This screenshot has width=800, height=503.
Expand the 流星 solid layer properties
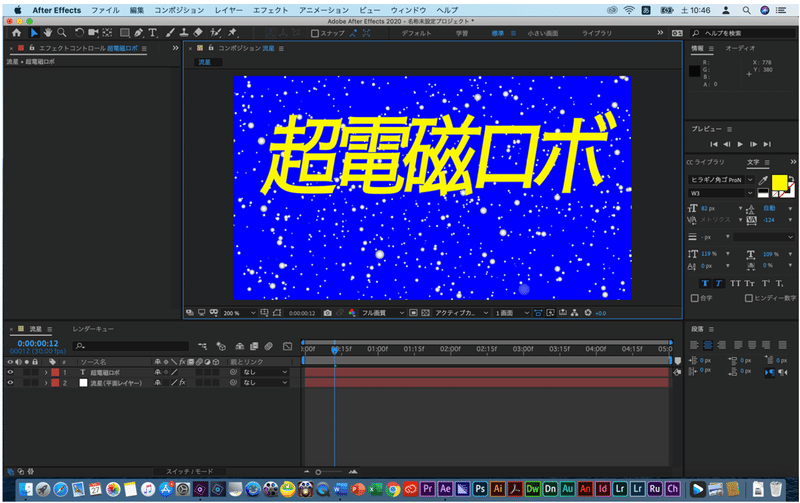point(46,383)
